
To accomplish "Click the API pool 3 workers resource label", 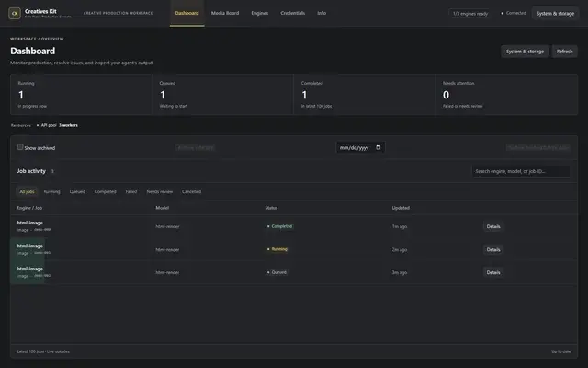I will (57, 125).
